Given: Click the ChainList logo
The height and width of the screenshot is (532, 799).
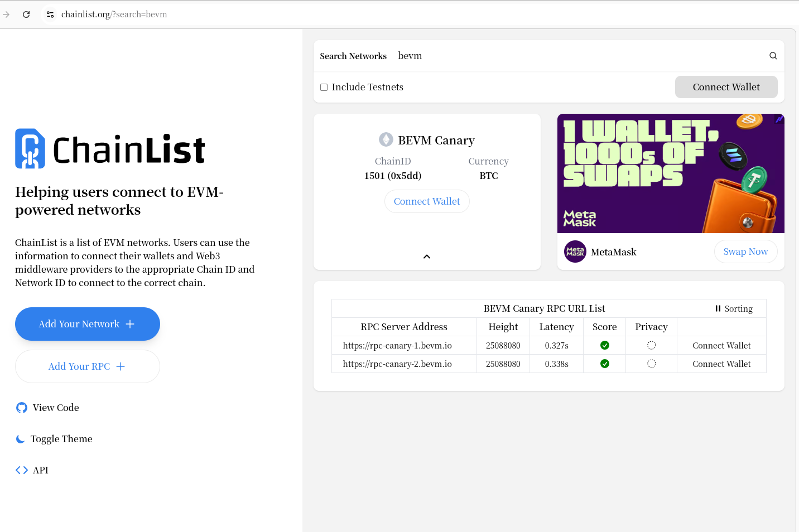Looking at the screenshot, I should 110,149.
